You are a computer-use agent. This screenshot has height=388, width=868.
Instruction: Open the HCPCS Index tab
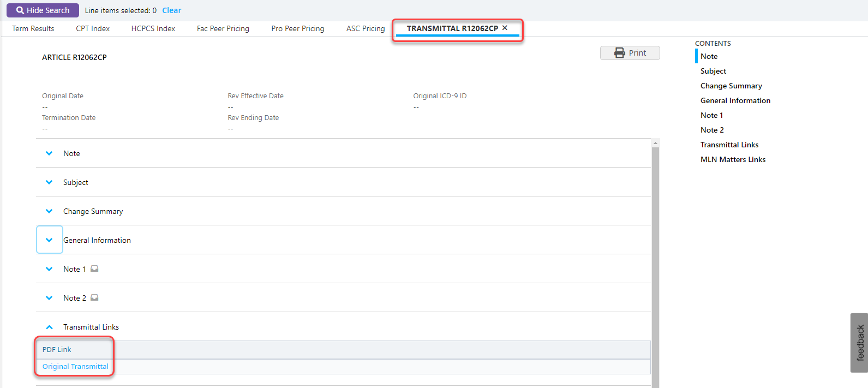pyautogui.click(x=153, y=28)
